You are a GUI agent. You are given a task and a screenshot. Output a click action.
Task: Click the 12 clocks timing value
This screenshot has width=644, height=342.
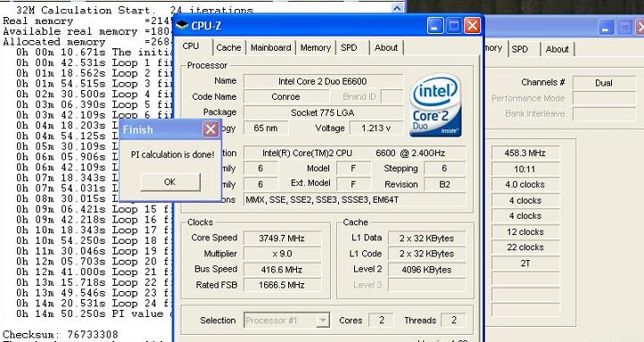coord(525,232)
